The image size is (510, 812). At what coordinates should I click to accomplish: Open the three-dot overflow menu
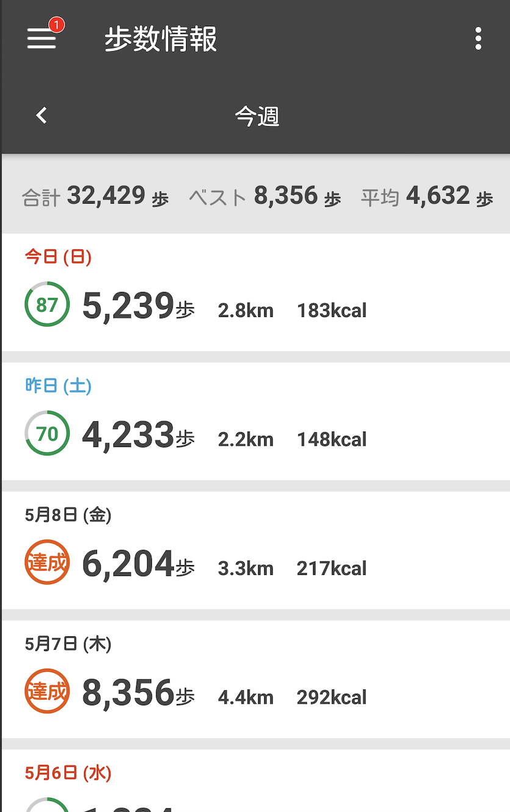(x=478, y=39)
